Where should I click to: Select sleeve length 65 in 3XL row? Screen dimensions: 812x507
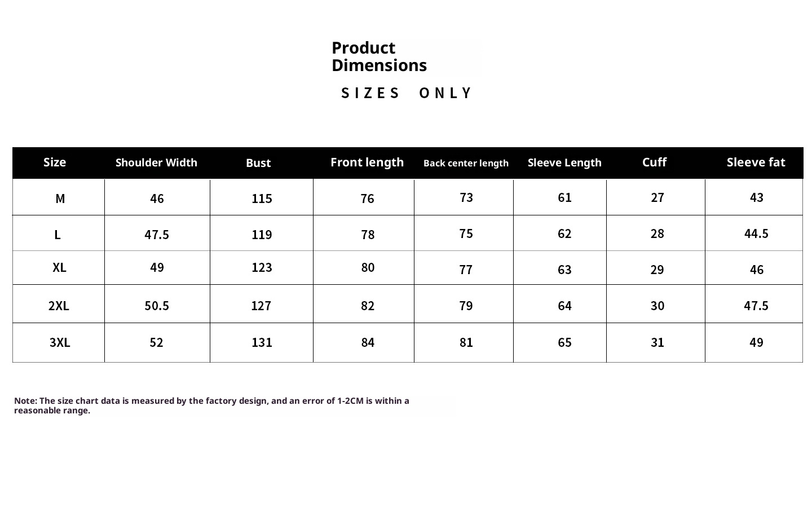tap(564, 342)
